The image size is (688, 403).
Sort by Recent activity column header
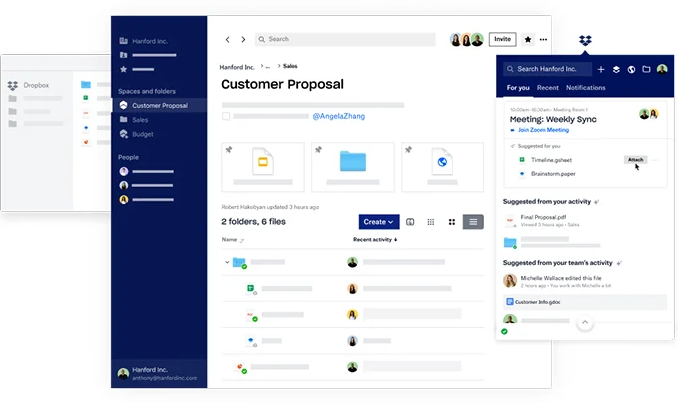[x=375, y=240]
